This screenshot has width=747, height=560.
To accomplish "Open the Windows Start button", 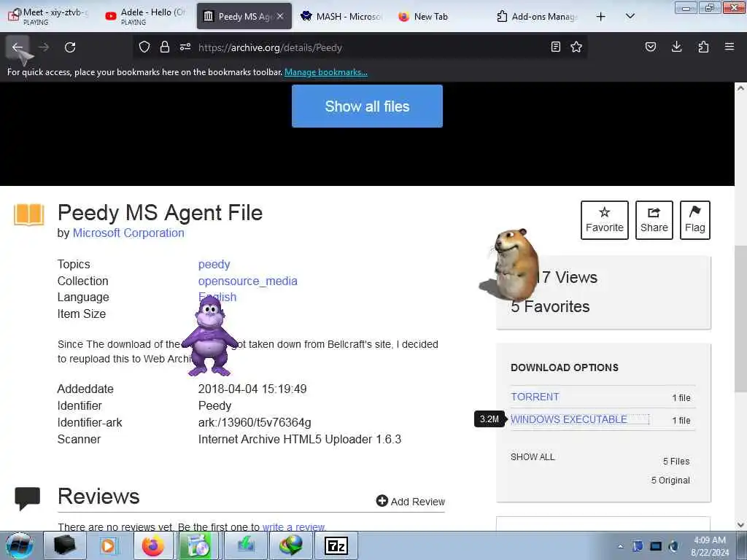I will pos(19,545).
